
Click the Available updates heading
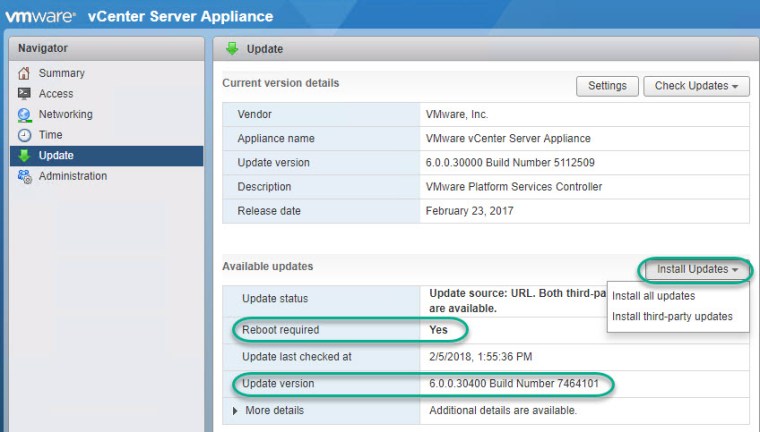[x=268, y=266]
